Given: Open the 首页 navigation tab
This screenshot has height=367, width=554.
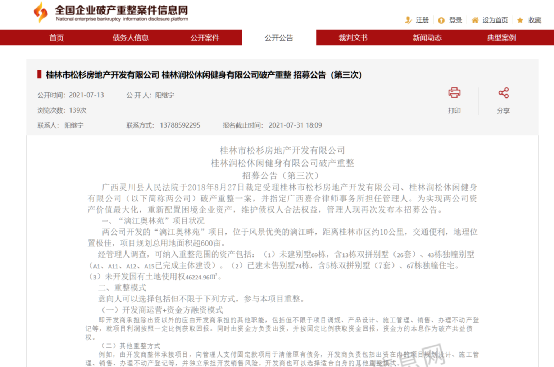Looking at the screenshot, I should [x=56, y=37].
